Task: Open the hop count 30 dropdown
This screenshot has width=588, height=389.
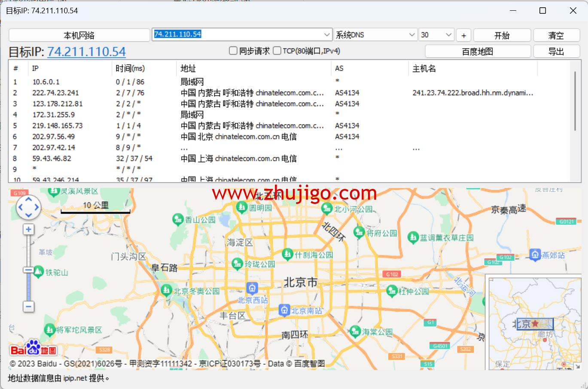Action: (449, 35)
